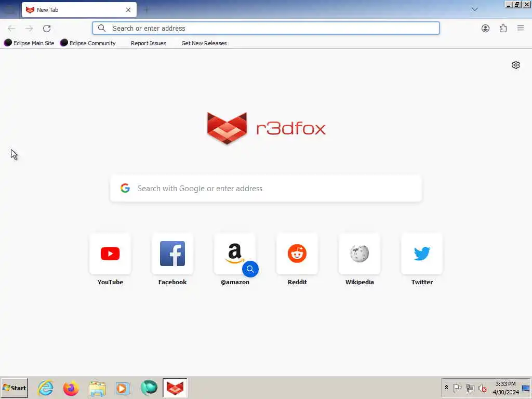Open the list all tabs dropdown
The width and height of the screenshot is (532, 399).
point(475,9)
